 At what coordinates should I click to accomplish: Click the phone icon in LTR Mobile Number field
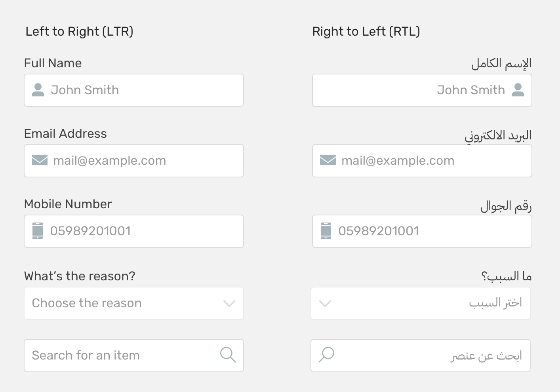tap(38, 231)
